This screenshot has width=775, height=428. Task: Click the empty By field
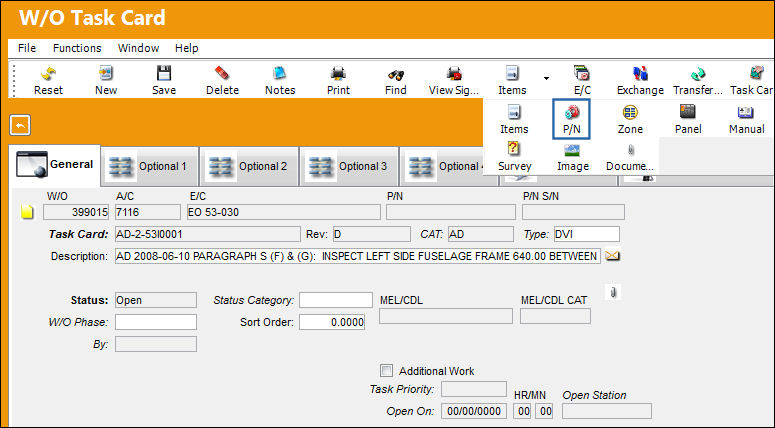pos(156,344)
